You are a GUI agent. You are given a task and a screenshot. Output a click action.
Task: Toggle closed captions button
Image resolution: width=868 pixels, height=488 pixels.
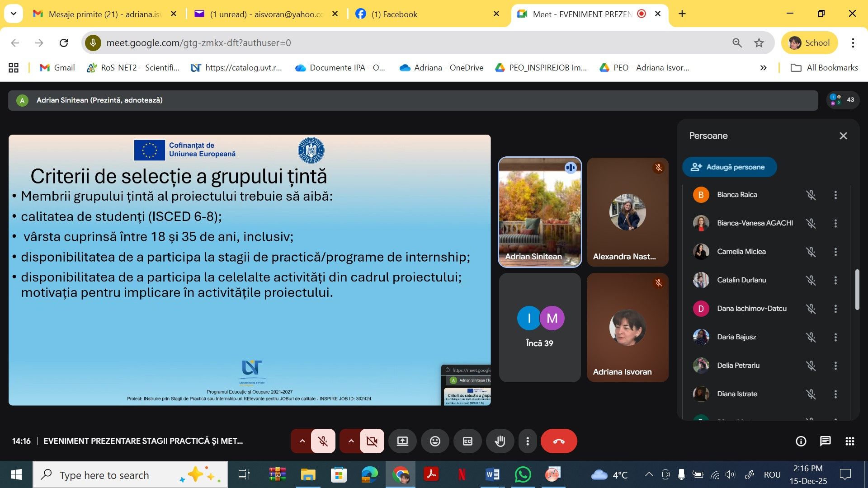coord(467,441)
